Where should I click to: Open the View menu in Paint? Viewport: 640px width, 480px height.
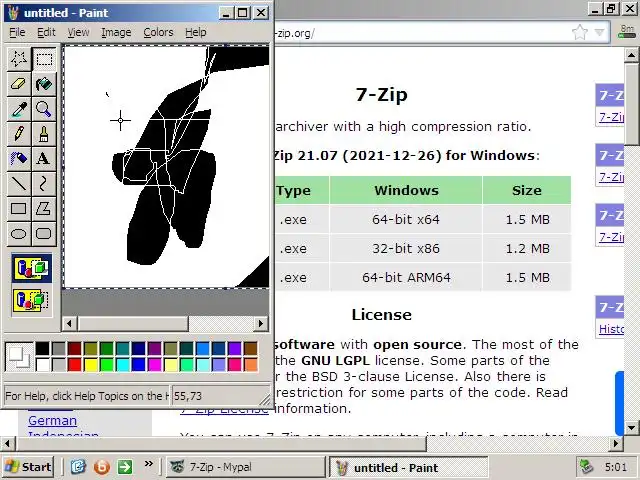click(78, 32)
